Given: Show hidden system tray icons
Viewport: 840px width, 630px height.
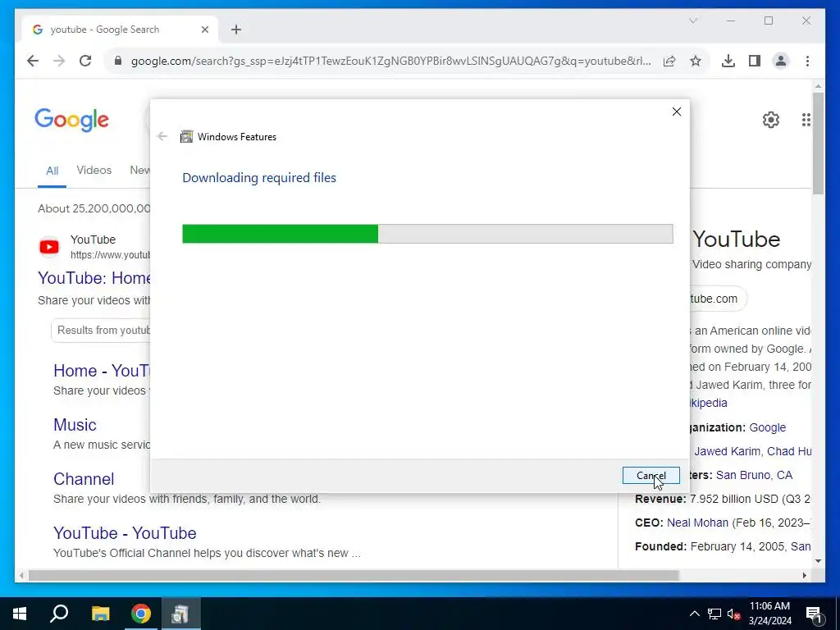Looking at the screenshot, I should (694, 614).
